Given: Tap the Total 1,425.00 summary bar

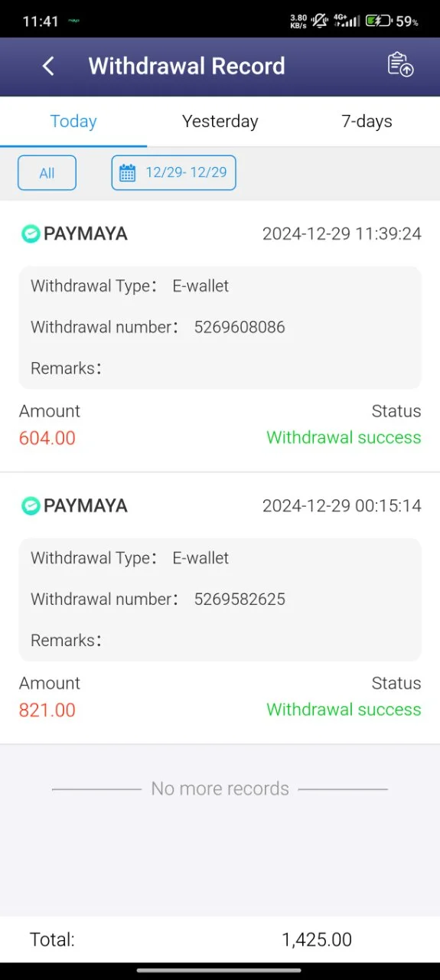Looking at the screenshot, I should pyautogui.click(x=220, y=939).
